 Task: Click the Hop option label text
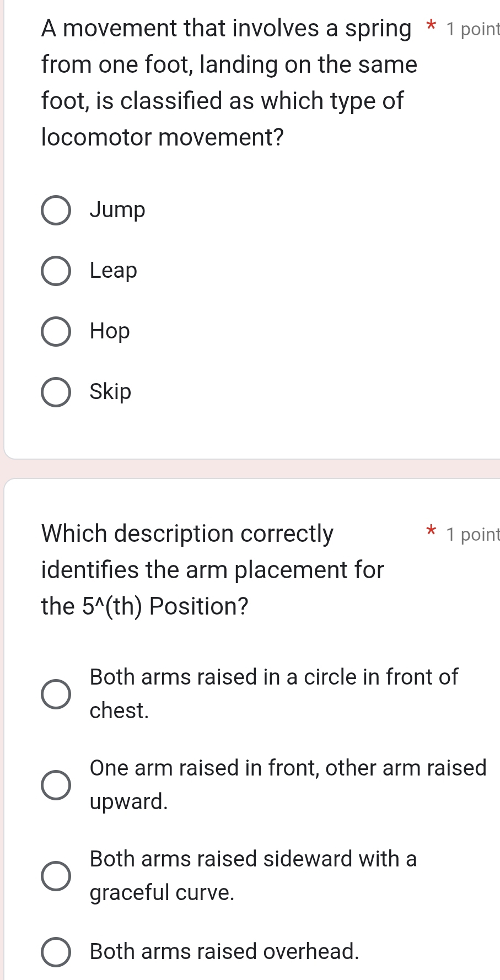click(x=110, y=331)
